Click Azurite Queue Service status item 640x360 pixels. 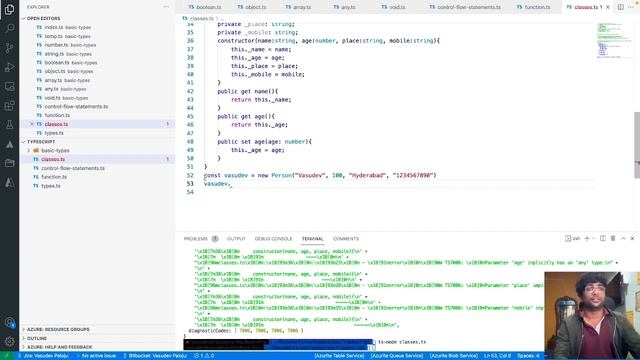pos(397,356)
